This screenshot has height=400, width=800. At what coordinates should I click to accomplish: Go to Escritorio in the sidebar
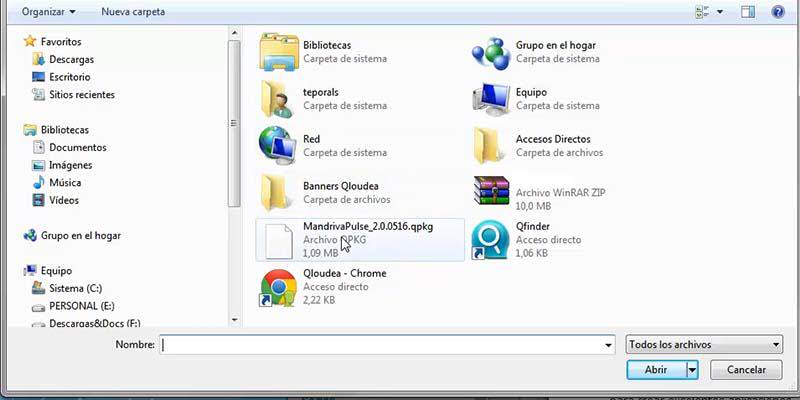(70, 77)
